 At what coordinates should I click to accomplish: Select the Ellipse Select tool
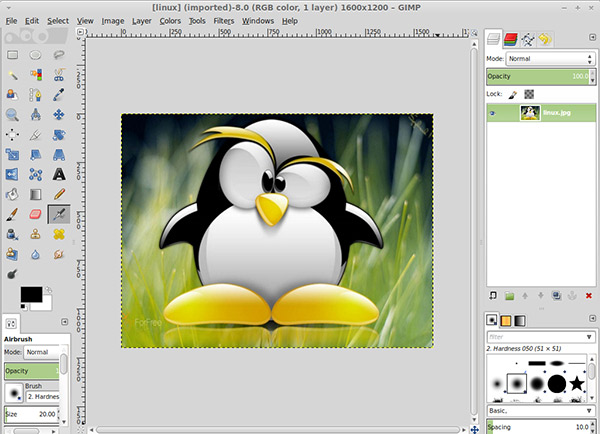[36, 55]
